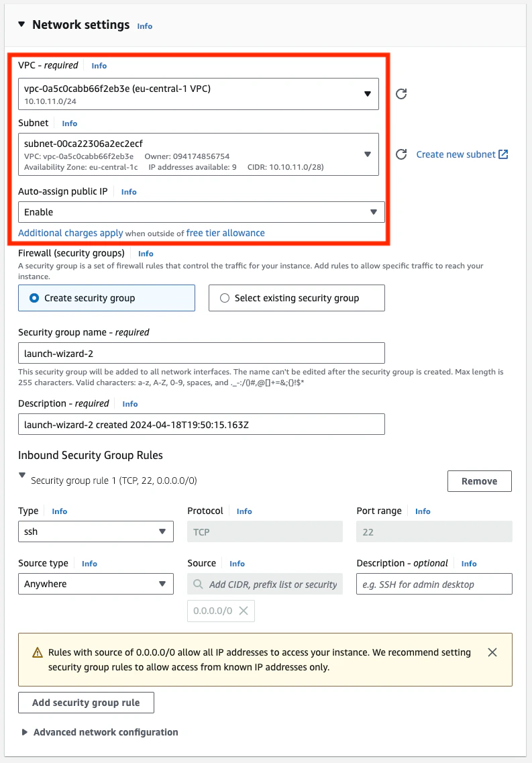The height and width of the screenshot is (763, 532).
Task: Expand Advanced network configuration
Action: coord(25,732)
